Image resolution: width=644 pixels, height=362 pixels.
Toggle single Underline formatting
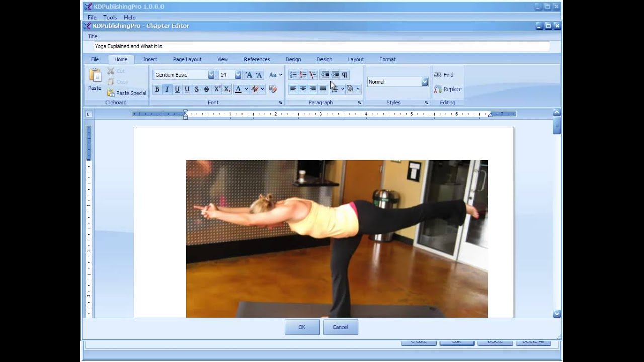coord(177,89)
